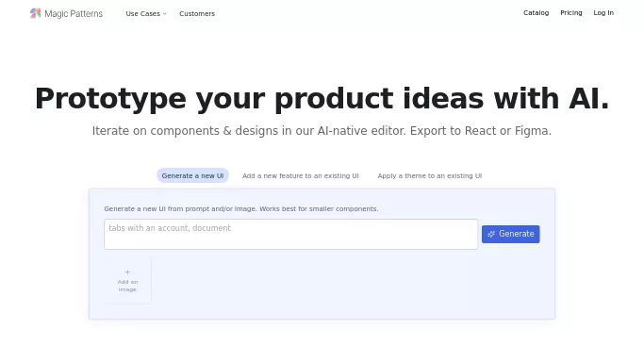644x362 pixels.
Task: Click the Prototype your product ideas headline
Action: pyautogui.click(x=322, y=98)
